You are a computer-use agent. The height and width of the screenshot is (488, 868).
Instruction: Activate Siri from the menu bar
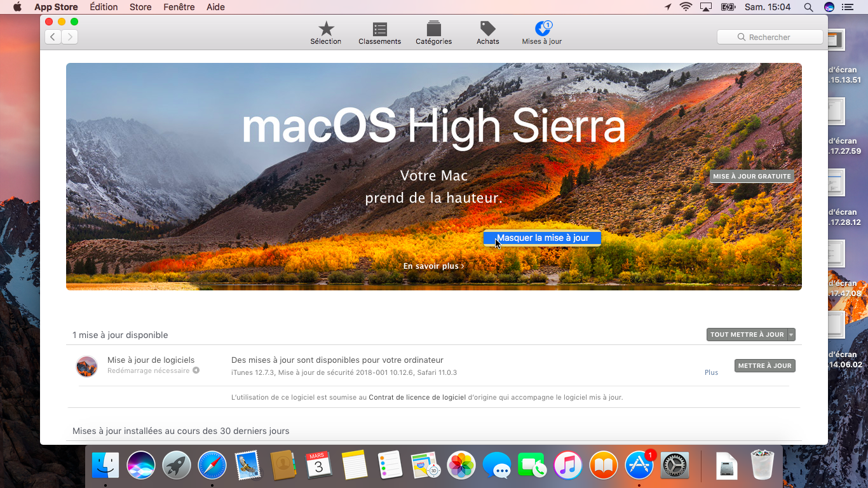(829, 7)
